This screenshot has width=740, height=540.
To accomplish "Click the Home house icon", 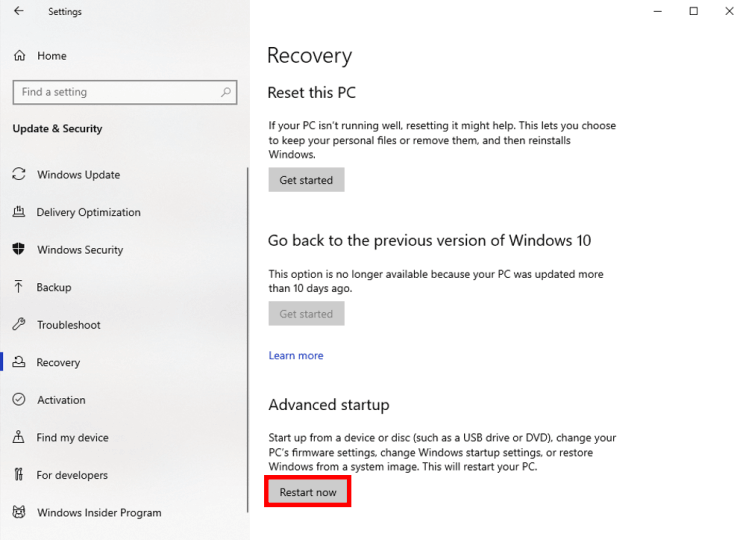I will point(19,56).
